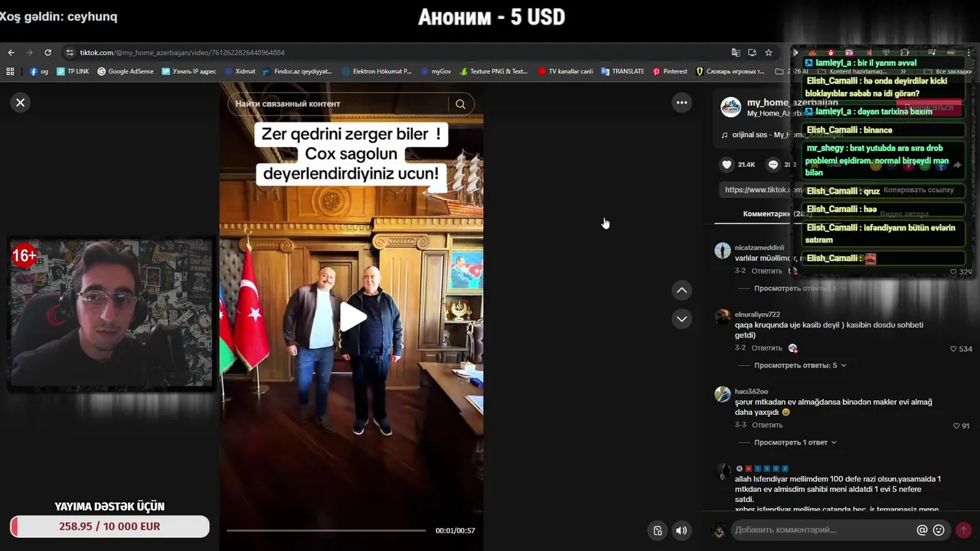980x551 pixels.
Task: Post the comment with the red arrow button
Action: (963, 530)
